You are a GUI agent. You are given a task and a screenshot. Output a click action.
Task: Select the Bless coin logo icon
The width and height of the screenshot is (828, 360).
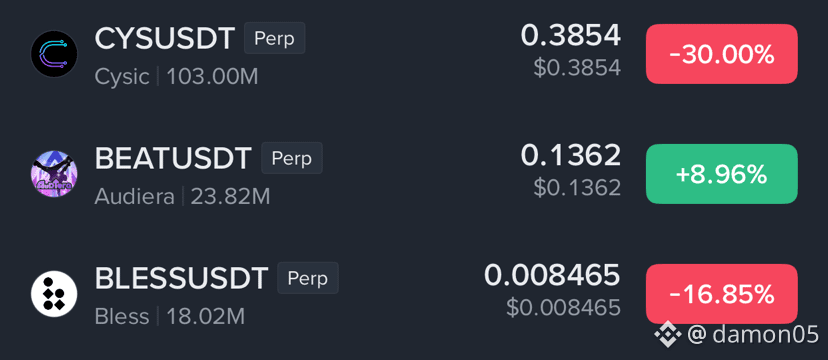click(54, 293)
